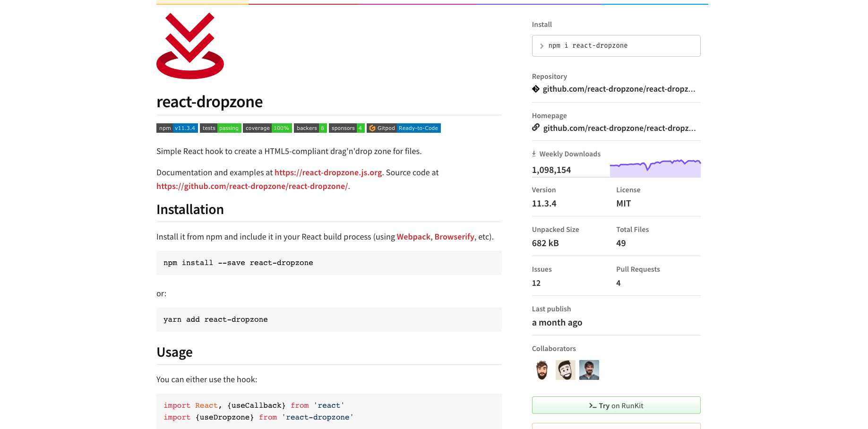Click the download arrow icon next to Weekly Downloads
The image size is (868, 429).
click(x=534, y=154)
